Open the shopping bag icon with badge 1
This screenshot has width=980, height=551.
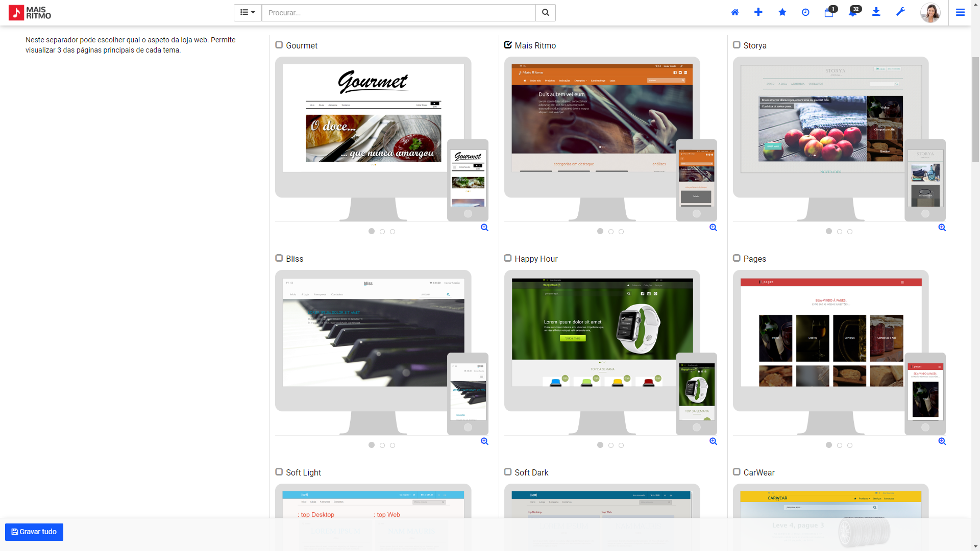[829, 12]
